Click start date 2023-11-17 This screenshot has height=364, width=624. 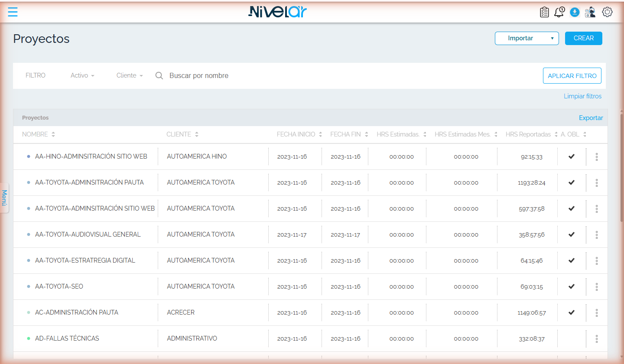click(x=292, y=235)
